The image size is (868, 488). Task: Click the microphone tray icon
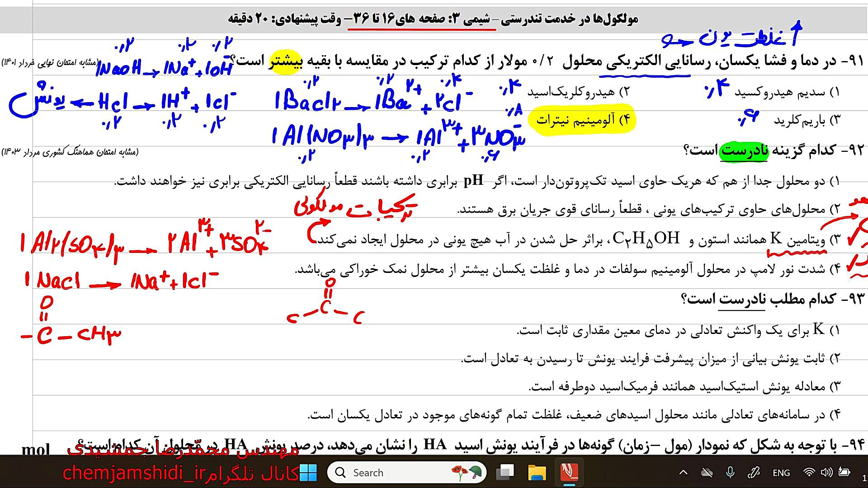tap(730, 473)
